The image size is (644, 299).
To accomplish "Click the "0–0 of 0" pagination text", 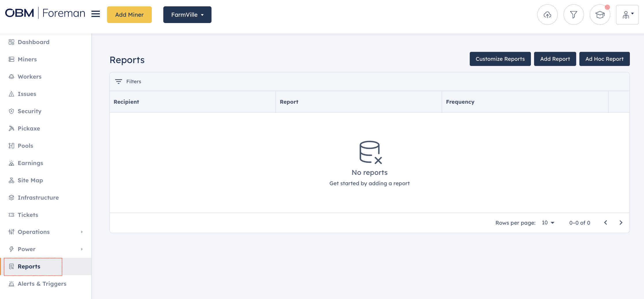I will pyautogui.click(x=580, y=223).
